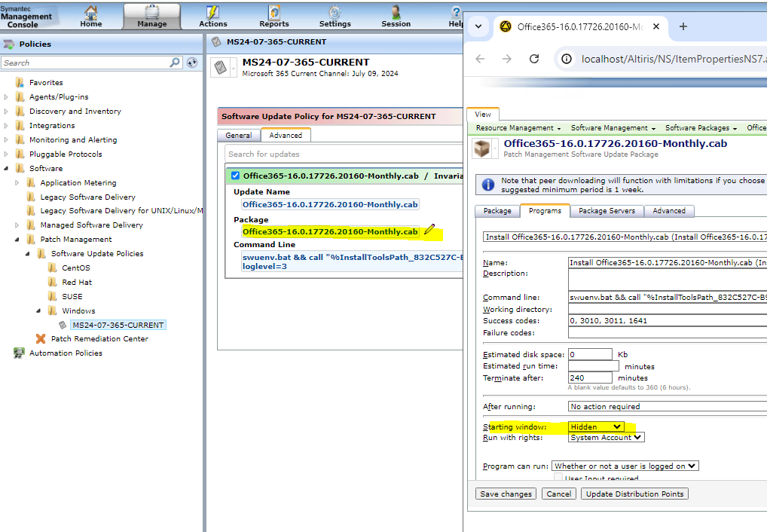Open the highlighted Package cab link

click(330, 231)
